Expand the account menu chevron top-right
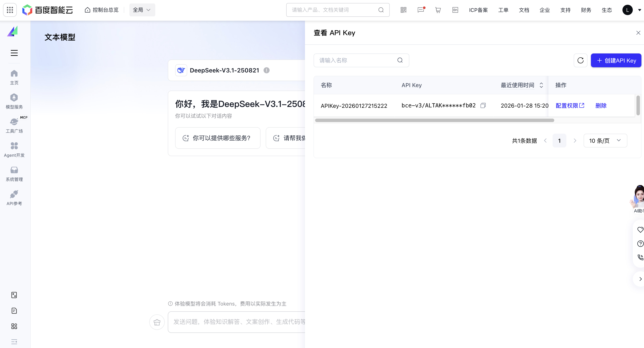This screenshot has height=348, width=644. tap(640, 10)
